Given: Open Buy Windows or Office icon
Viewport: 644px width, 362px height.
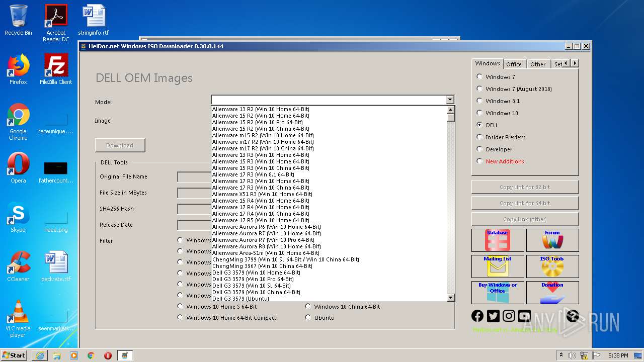Looking at the screenshot, I should 498,293.
